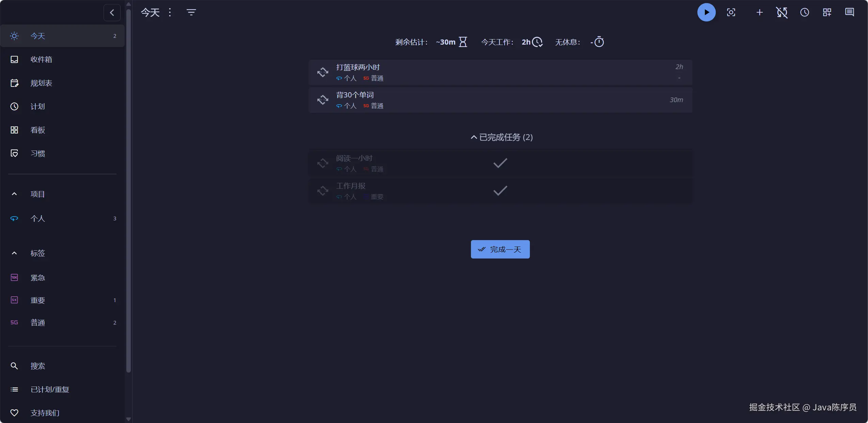Mark 阅读一小时 task as undone via checkmark

point(500,163)
